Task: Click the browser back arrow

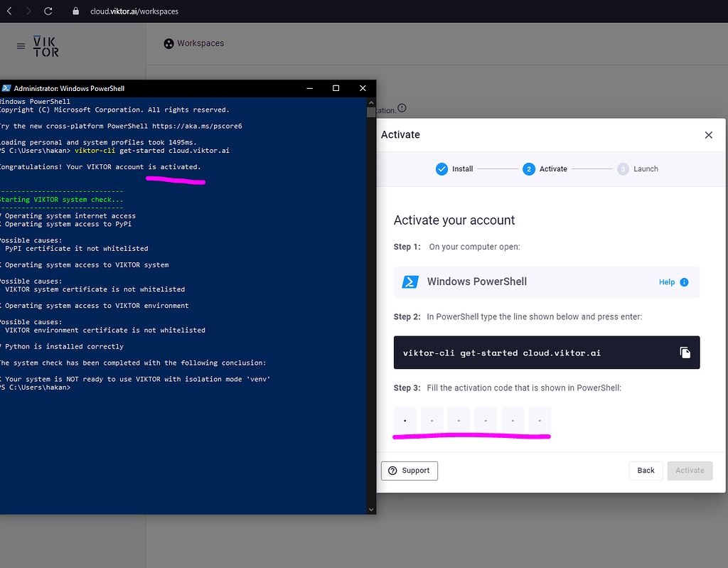Action: [x=9, y=11]
